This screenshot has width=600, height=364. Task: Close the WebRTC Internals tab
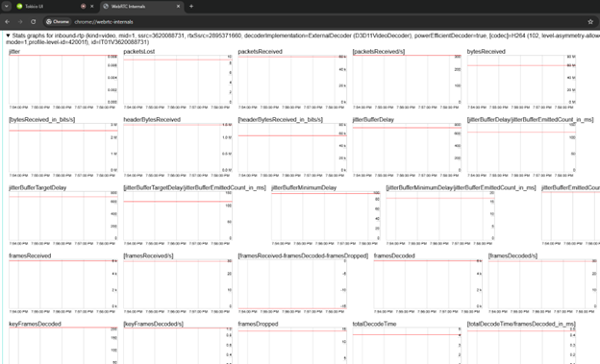[x=178, y=6]
